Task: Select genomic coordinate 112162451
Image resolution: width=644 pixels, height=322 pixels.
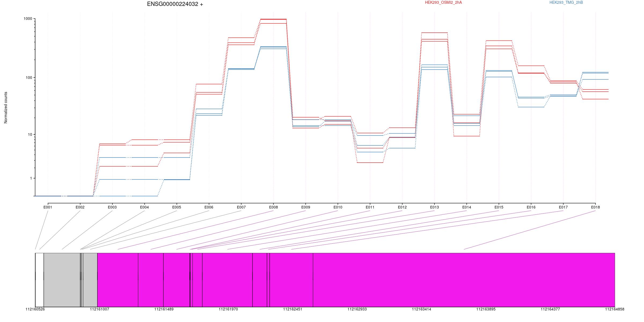Action: tap(293, 309)
